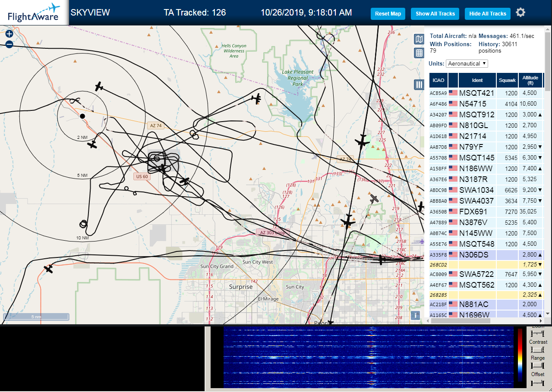Sort table by Squawk column
This screenshot has height=392, width=552.
[x=507, y=80]
